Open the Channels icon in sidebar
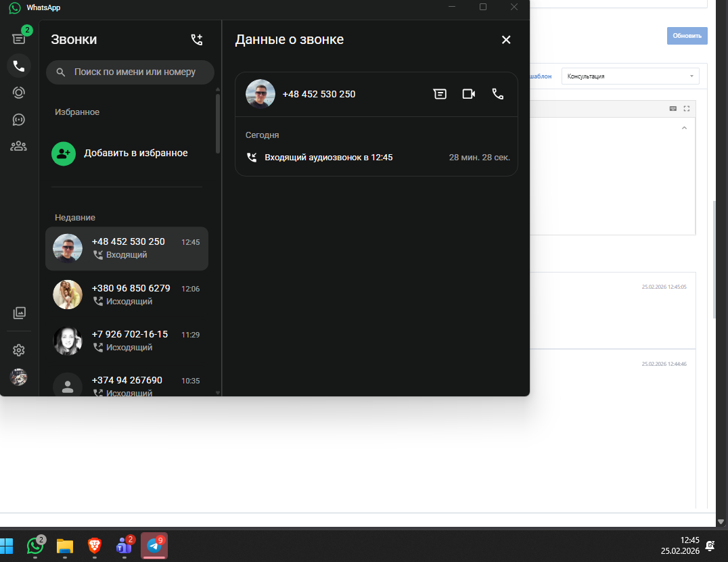 pyautogui.click(x=18, y=120)
